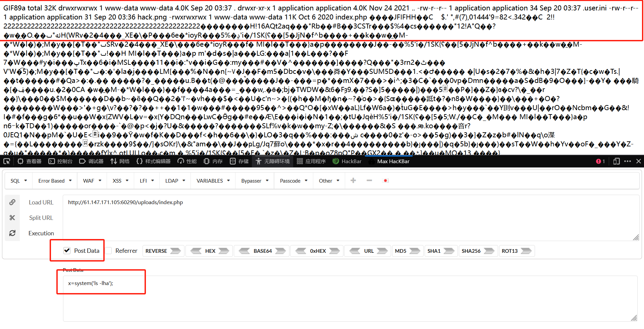Screen dimensions: 644x329
Task: Open the XSS dropdown menu
Action: click(121, 181)
